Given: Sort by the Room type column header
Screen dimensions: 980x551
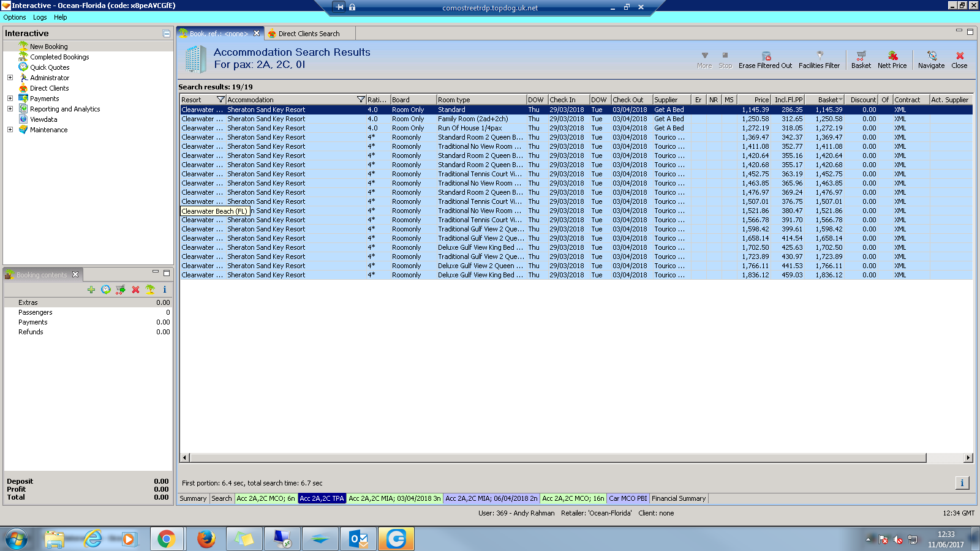Looking at the screenshot, I should click(x=481, y=100).
